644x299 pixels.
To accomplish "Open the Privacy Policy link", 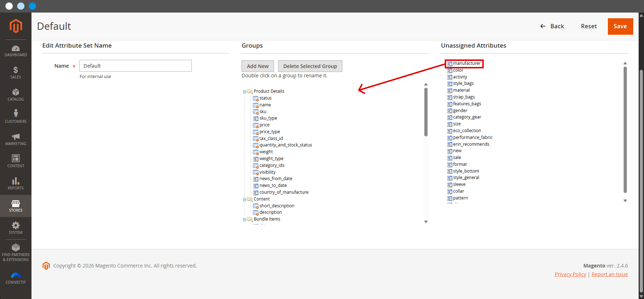I will pos(570,274).
